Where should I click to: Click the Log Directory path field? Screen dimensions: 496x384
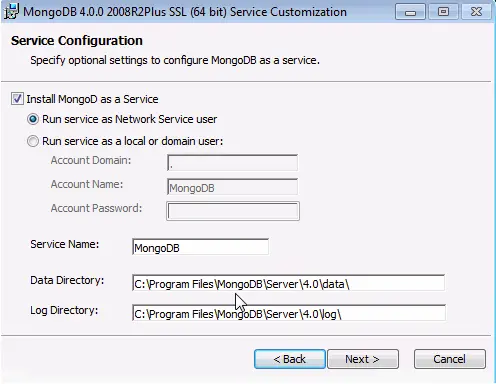(x=289, y=313)
